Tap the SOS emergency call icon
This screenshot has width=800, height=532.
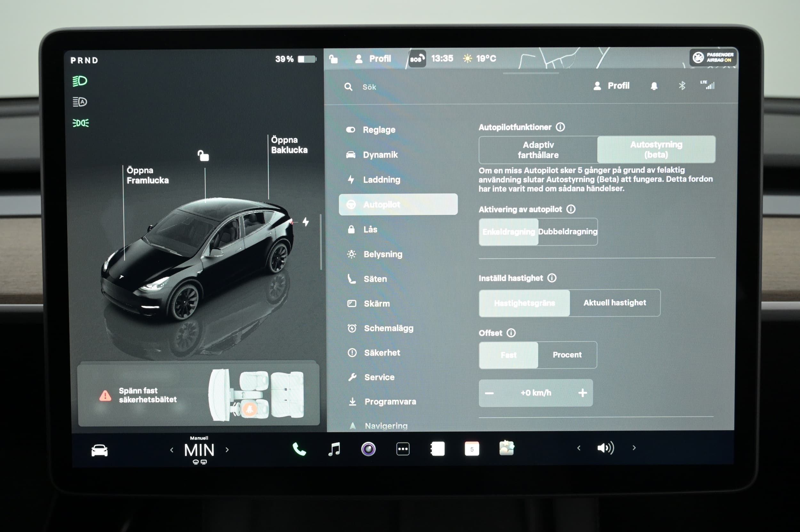coord(417,59)
